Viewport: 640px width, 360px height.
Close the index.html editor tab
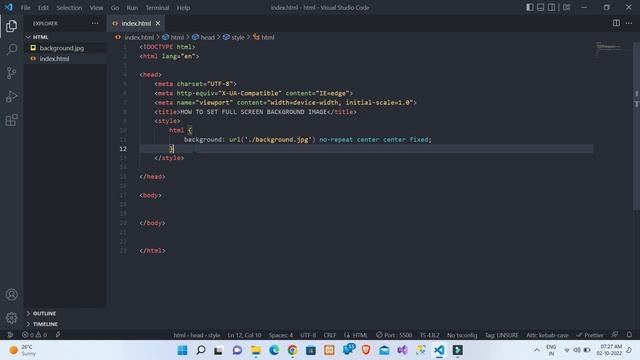(x=158, y=23)
